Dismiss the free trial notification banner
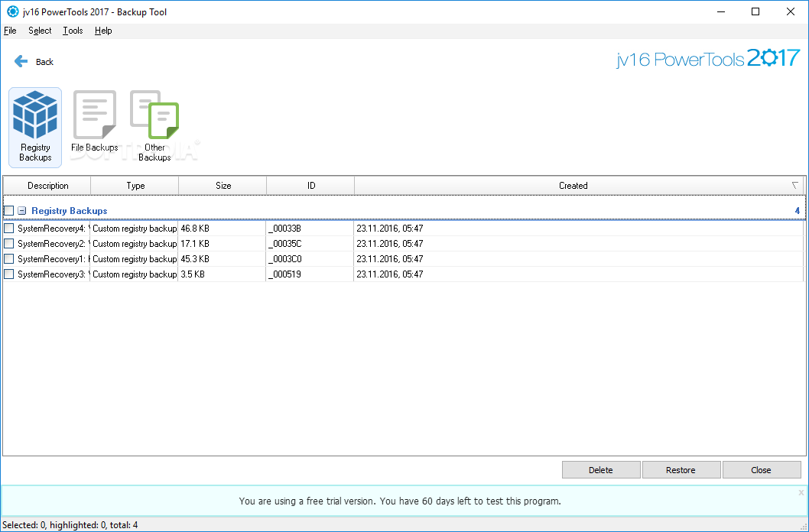The image size is (809, 532). pyautogui.click(x=801, y=492)
